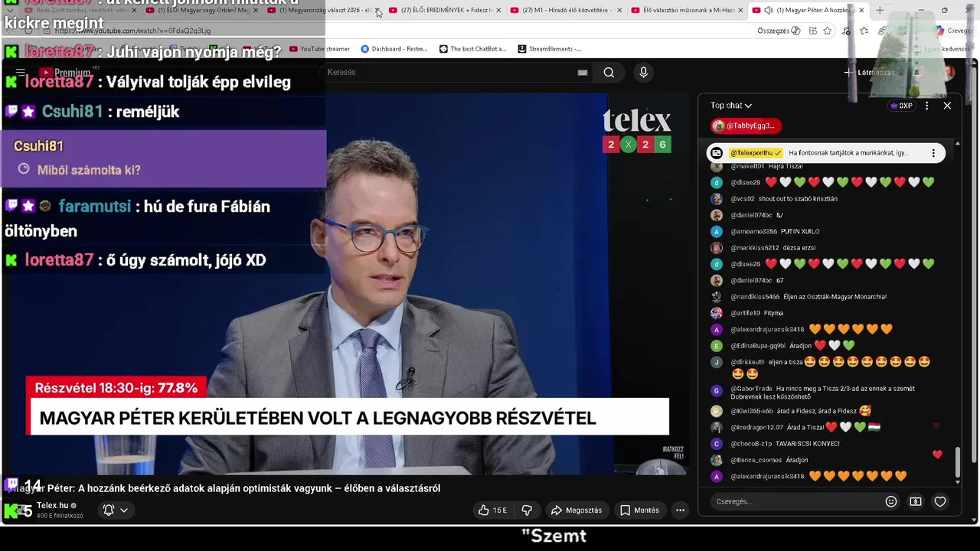Click @Kiwi365-e6b chat message
The width and height of the screenshot is (980, 551).
pyautogui.click(x=791, y=411)
